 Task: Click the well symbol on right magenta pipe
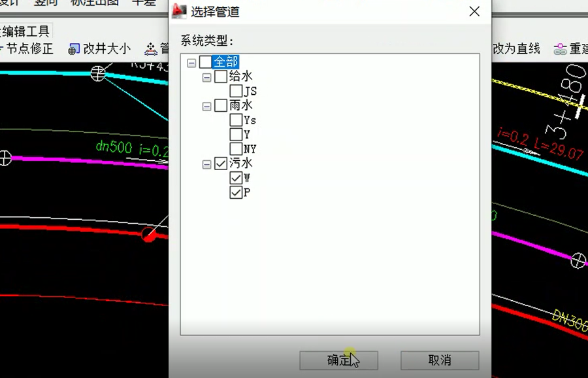pyautogui.click(x=578, y=260)
